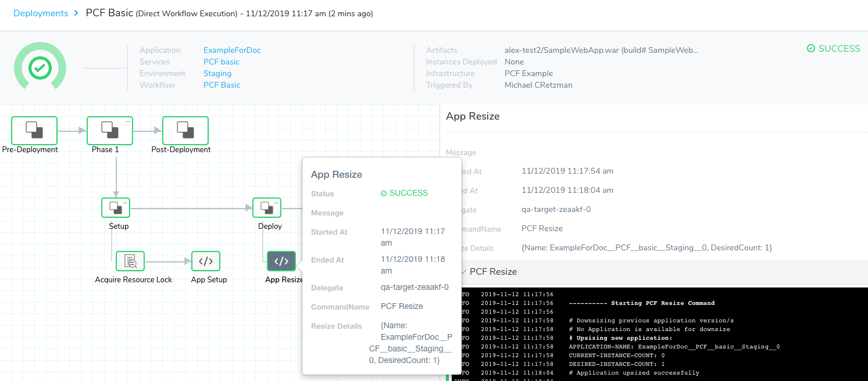Click the App Resize title in the popup

(337, 174)
